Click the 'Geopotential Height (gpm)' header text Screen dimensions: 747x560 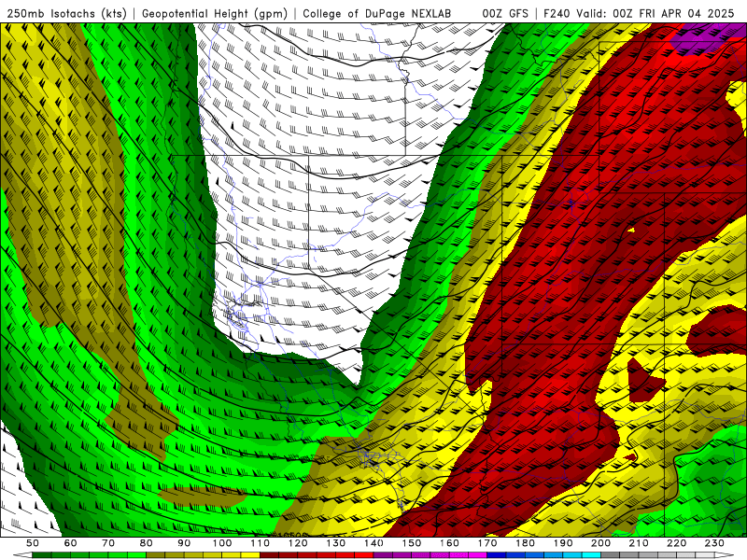[x=215, y=14]
